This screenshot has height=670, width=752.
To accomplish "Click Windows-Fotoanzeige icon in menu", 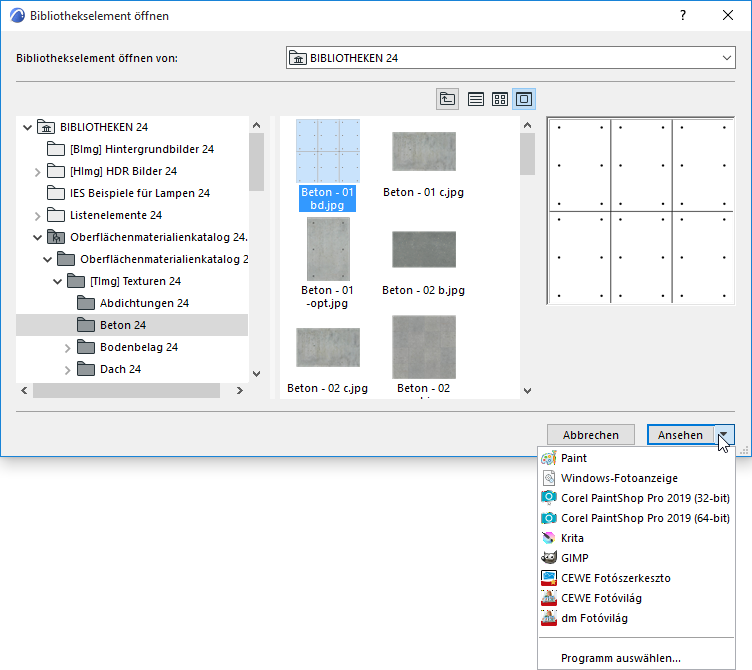I will click(x=549, y=478).
